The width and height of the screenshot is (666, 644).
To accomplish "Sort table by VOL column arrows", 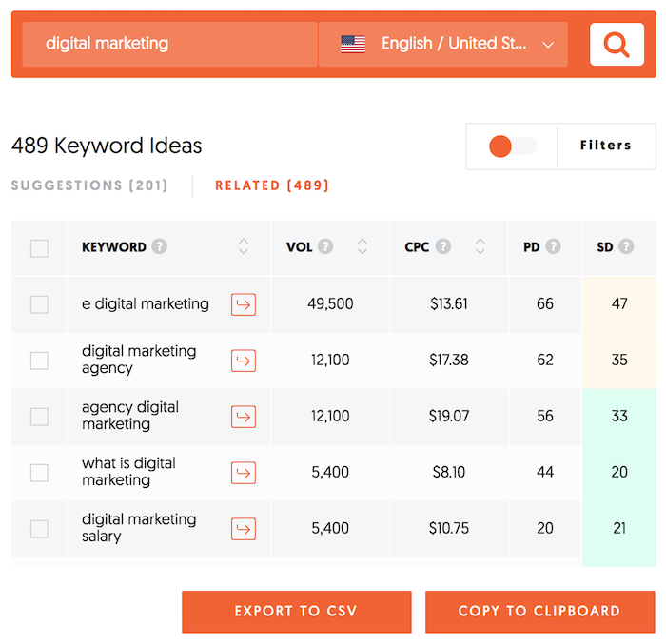I will click(362, 247).
